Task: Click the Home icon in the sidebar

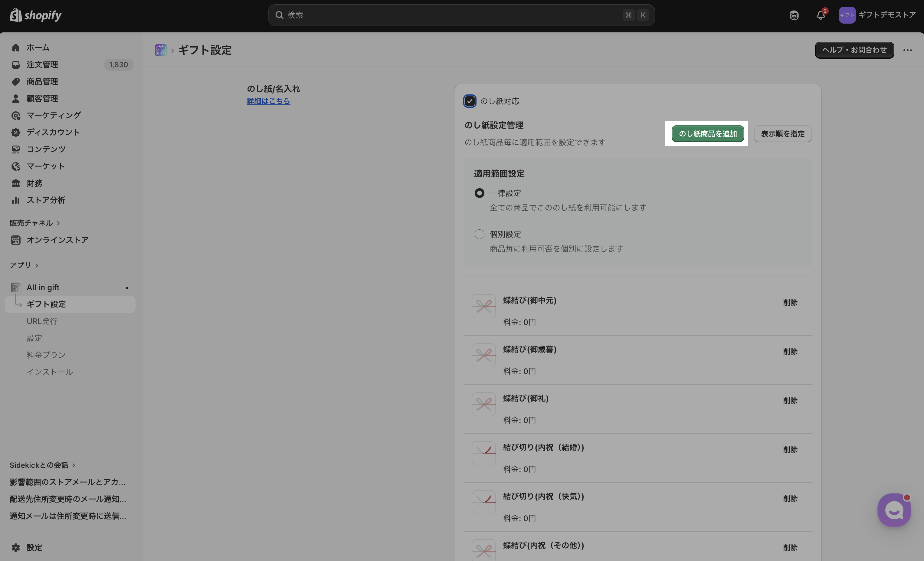Action: point(15,48)
